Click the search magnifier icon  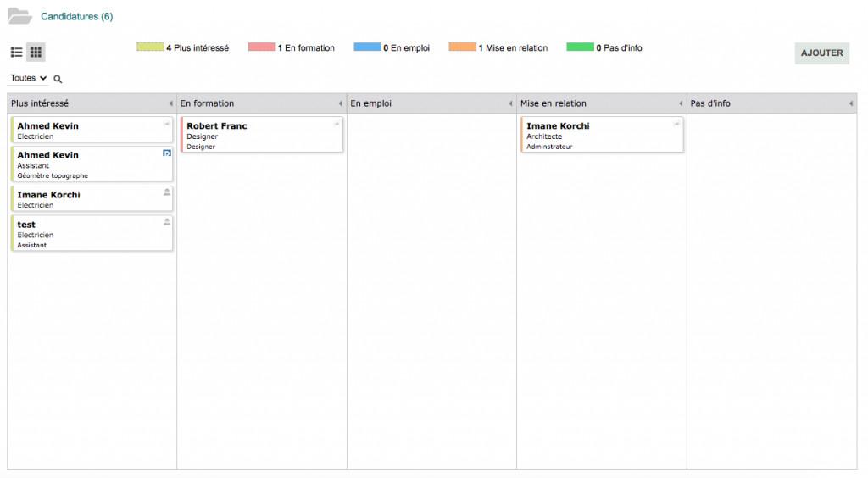pyautogui.click(x=58, y=79)
